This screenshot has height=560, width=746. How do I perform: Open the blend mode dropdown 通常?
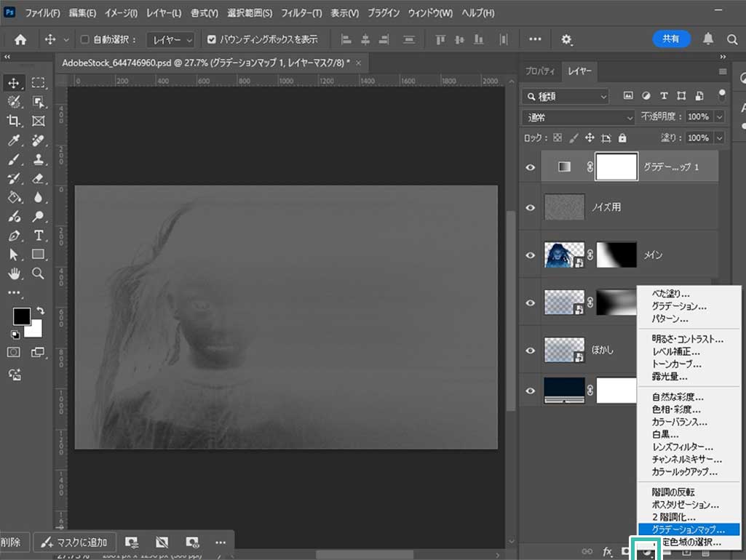coord(579,117)
